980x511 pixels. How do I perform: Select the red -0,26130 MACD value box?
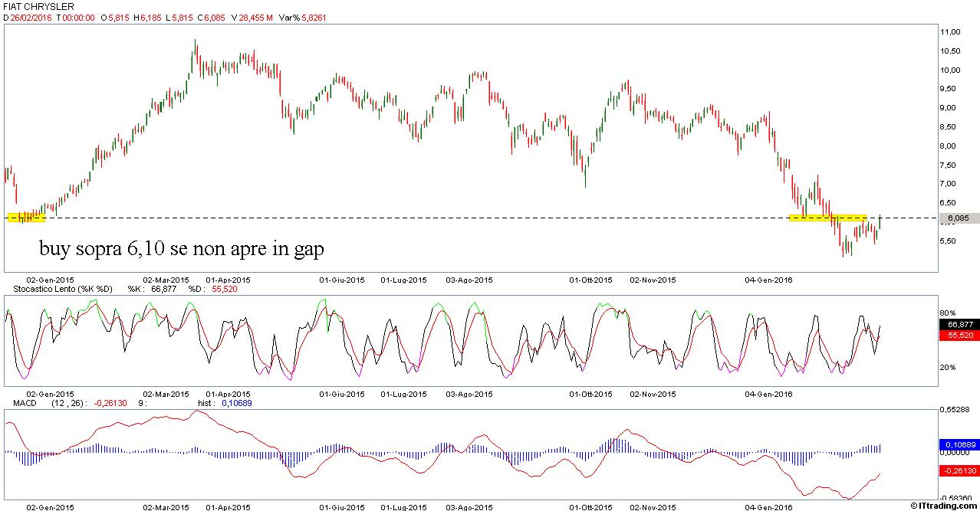tap(958, 470)
